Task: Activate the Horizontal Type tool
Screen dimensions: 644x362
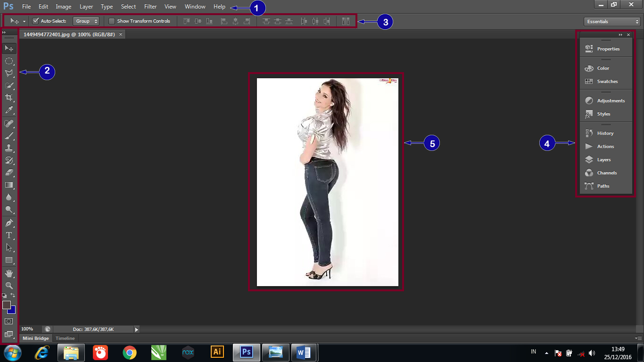Action: tap(8, 235)
